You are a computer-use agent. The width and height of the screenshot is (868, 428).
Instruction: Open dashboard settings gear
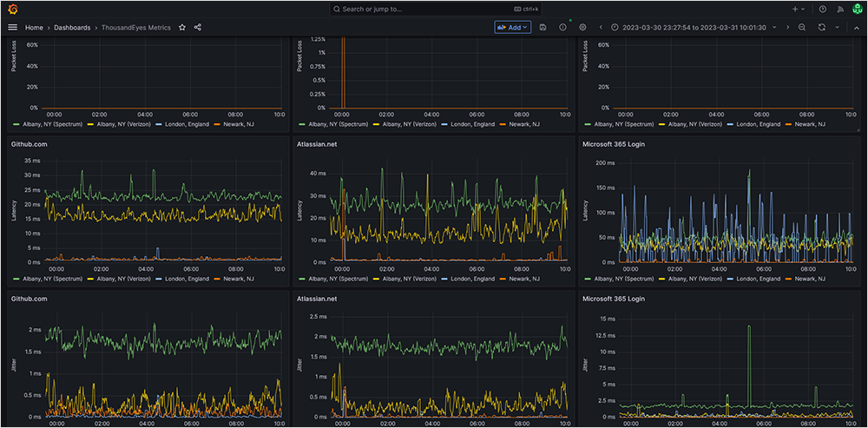[x=582, y=27]
